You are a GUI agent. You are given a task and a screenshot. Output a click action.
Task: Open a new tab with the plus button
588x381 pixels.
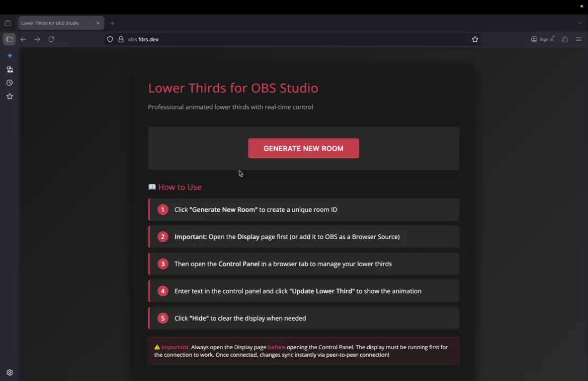click(x=112, y=23)
